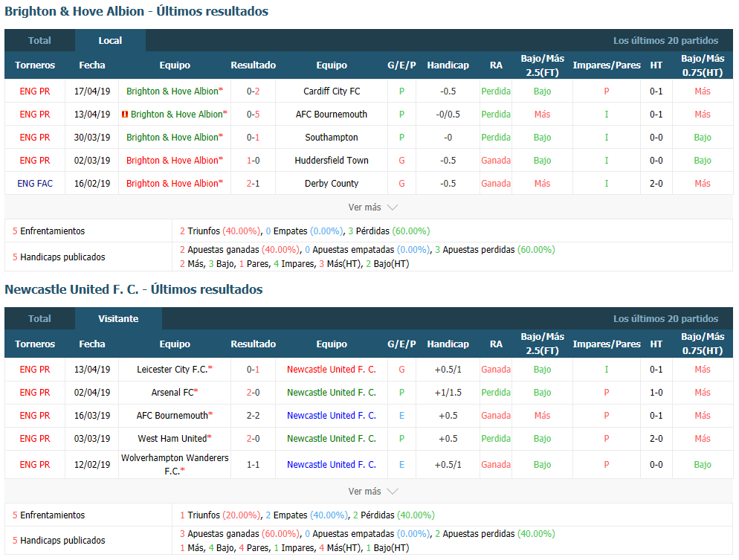
Task: Click '5 Handicaps publicados' label in Newcastle summary
Action: 59,541
